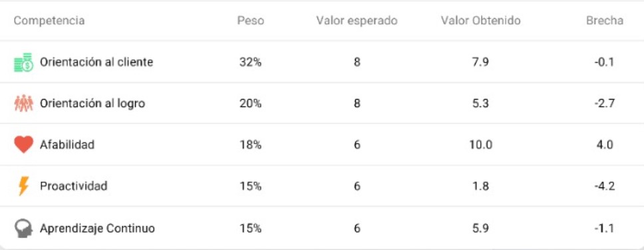Image resolution: width=644 pixels, height=250 pixels.
Task: Click the red heart Afabilidad icon
Action: [23, 144]
